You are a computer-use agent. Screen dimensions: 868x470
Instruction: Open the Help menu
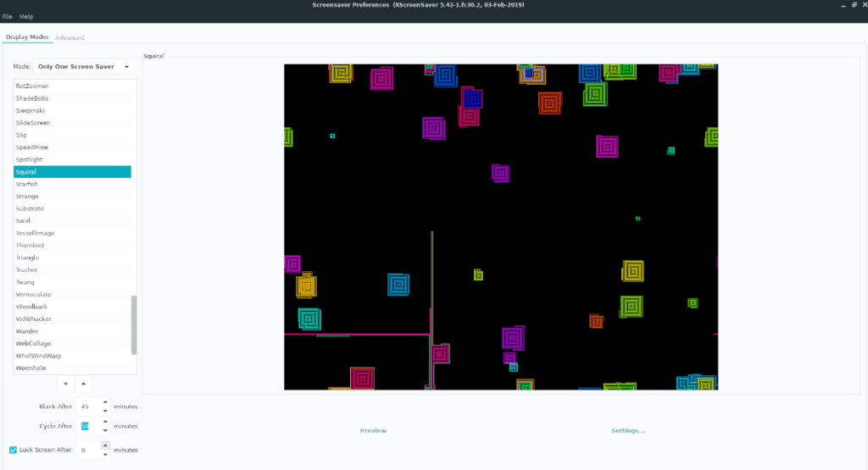[x=26, y=17]
